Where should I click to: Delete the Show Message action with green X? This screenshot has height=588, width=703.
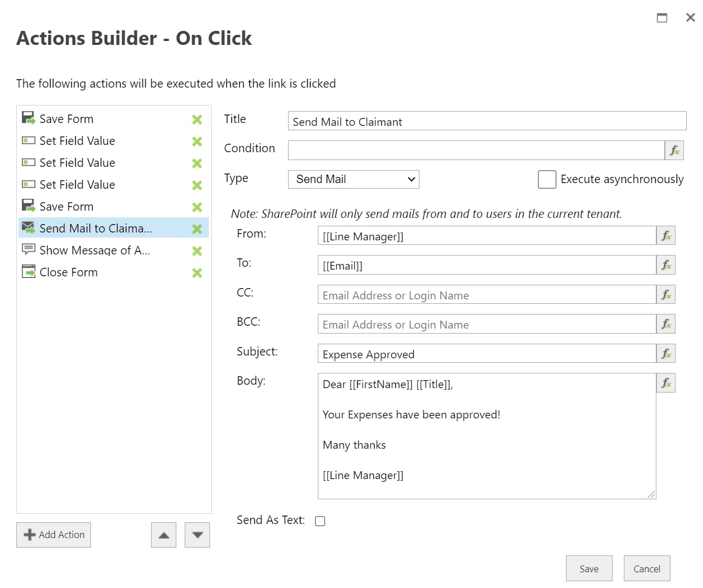click(197, 251)
